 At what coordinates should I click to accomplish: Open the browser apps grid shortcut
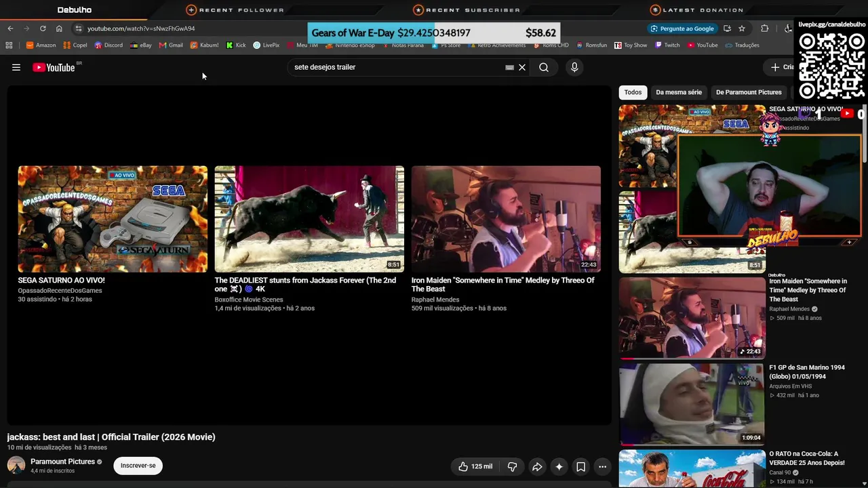pyautogui.click(x=9, y=45)
